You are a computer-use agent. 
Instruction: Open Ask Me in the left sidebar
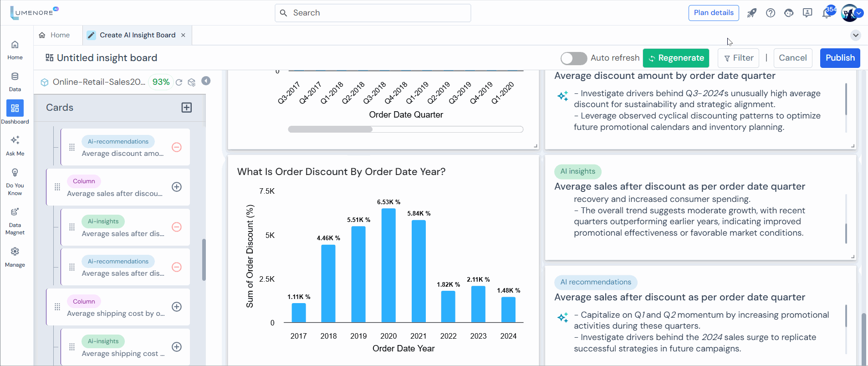[15, 145]
